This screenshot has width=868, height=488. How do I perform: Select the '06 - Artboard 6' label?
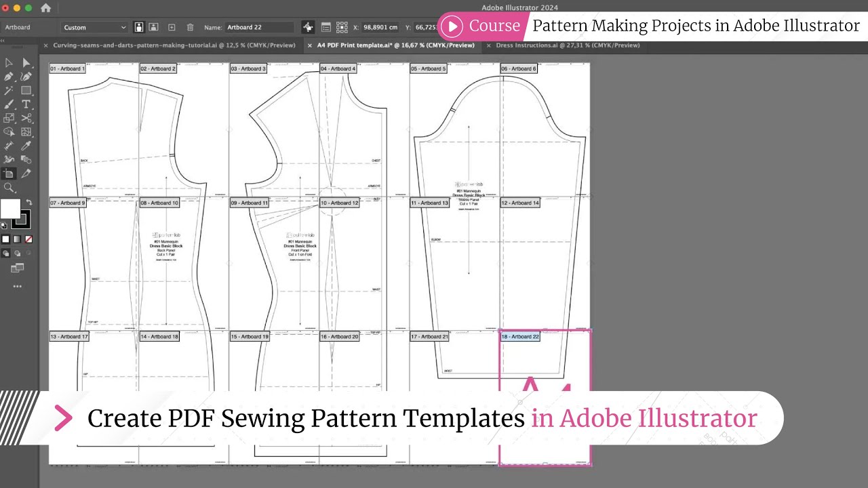coord(519,68)
